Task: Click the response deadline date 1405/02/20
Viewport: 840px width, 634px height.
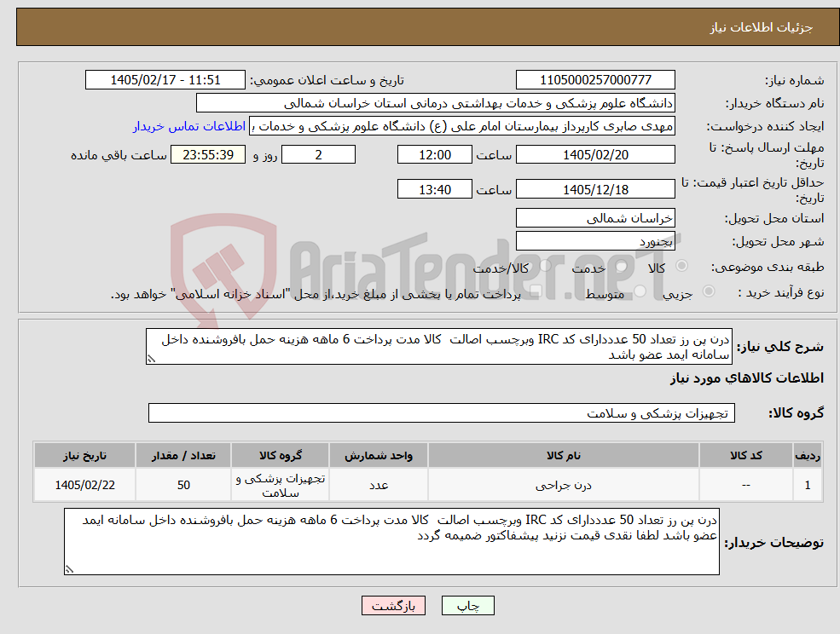Action: pos(595,155)
